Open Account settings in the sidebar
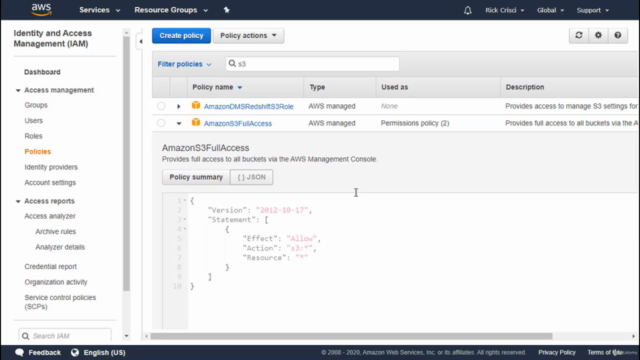 pos(50,182)
